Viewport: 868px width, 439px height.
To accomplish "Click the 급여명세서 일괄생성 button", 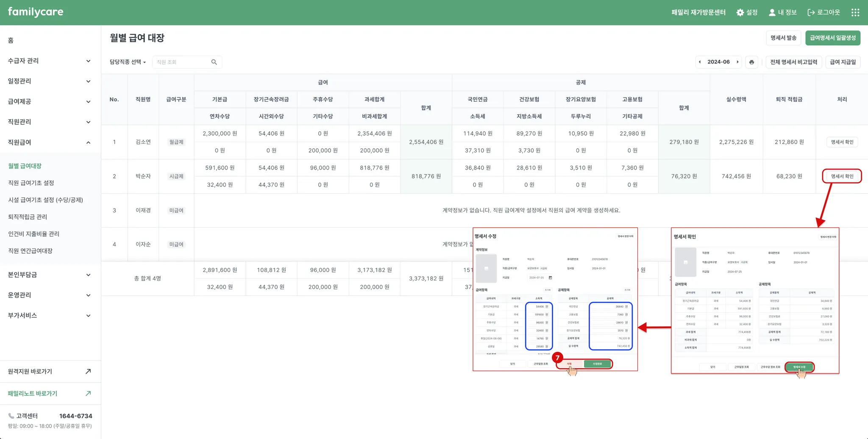I will click(833, 38).
